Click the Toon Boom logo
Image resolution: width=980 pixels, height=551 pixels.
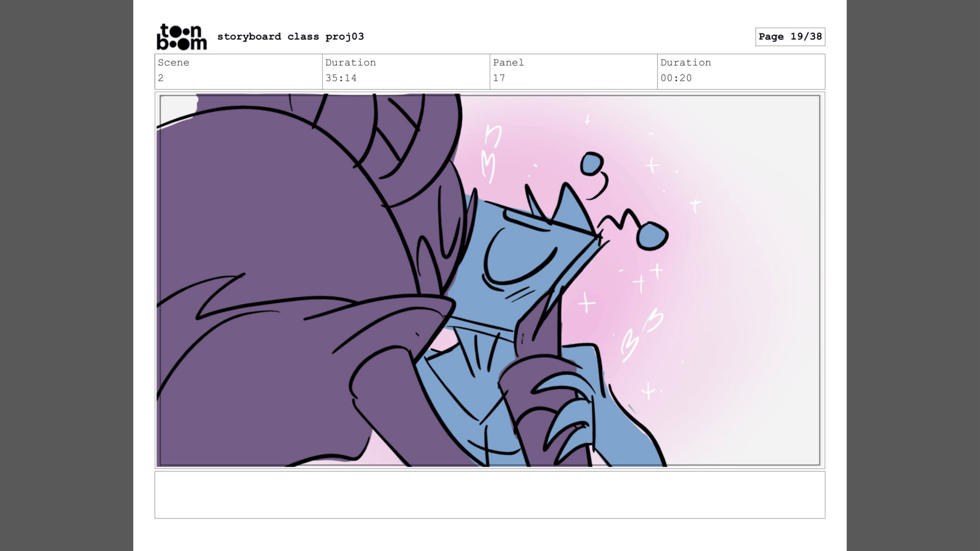(181, 37)
